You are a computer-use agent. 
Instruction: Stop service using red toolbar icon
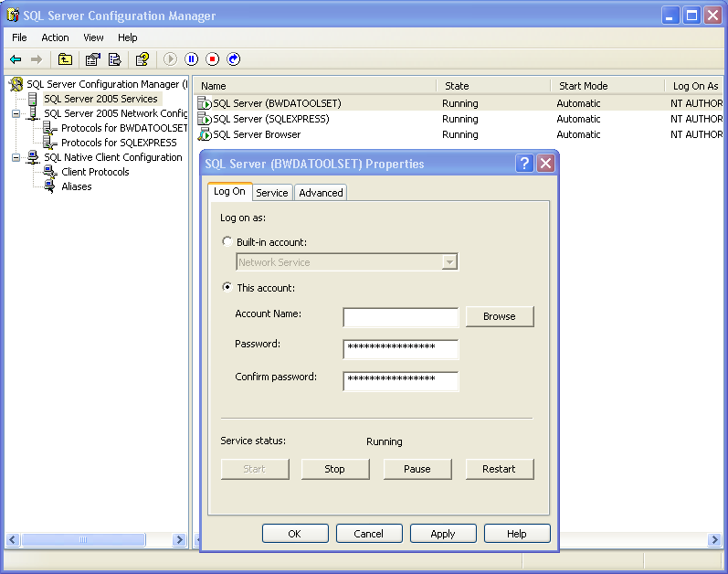click(x=212, y=59)
